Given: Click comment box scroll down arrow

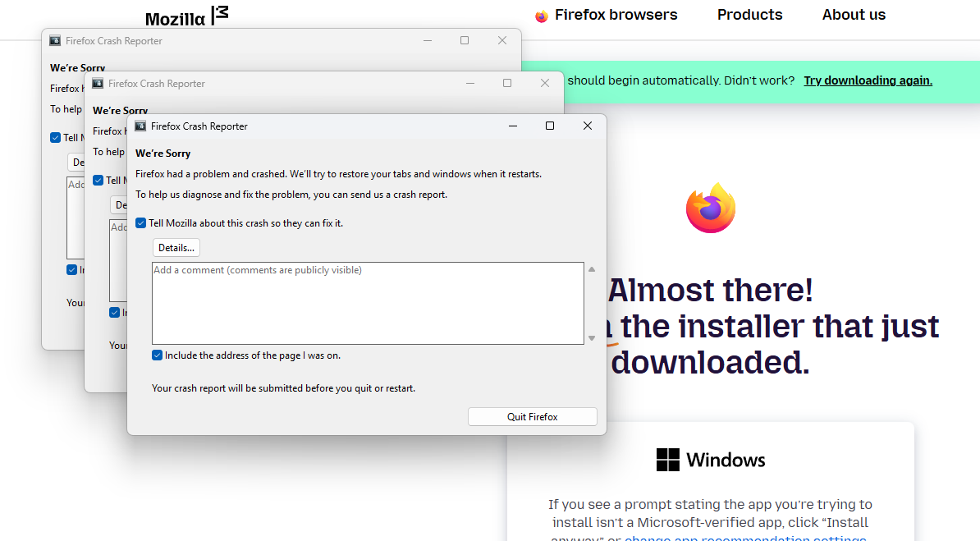Looking at the screenshot, I should 591,338.
